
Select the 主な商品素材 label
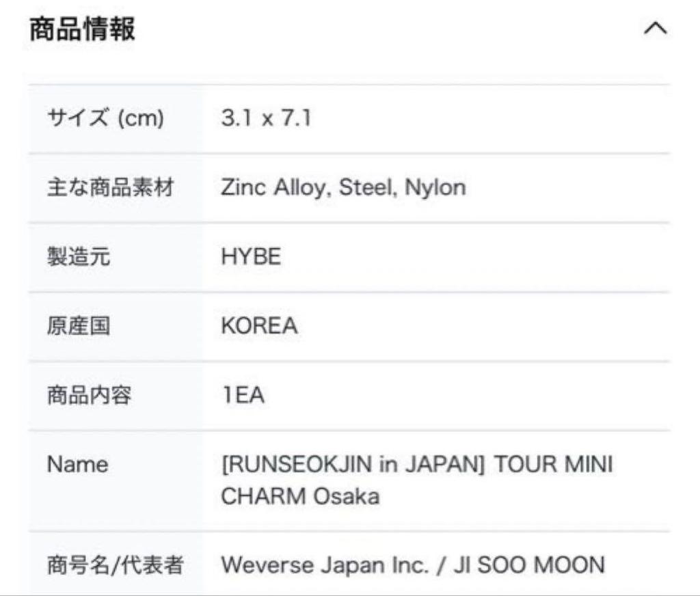(109, 187)
